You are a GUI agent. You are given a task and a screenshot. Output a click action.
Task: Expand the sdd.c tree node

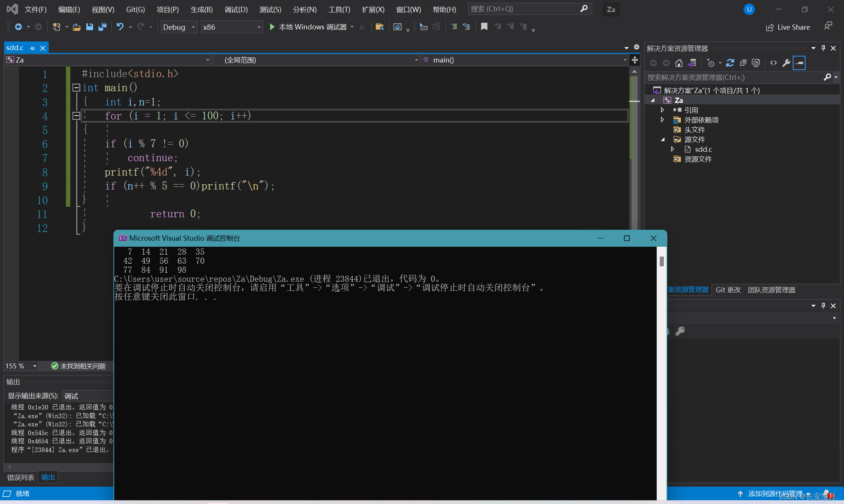point(673,149)
